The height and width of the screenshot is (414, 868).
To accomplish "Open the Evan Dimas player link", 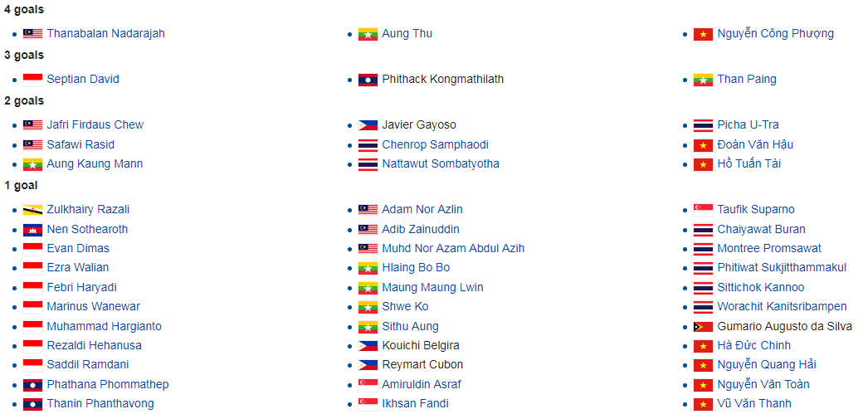I will [78, 249].
